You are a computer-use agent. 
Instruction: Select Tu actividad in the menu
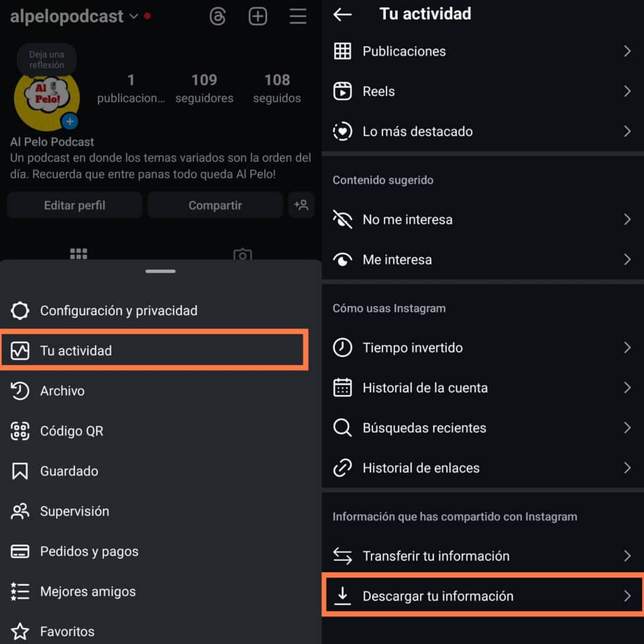click(x=154, y=350)
